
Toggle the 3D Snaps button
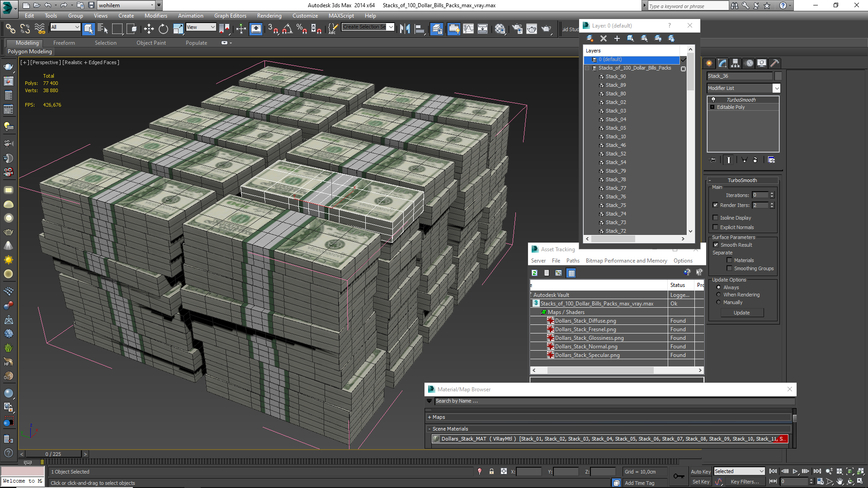click(x=273, y=29)
